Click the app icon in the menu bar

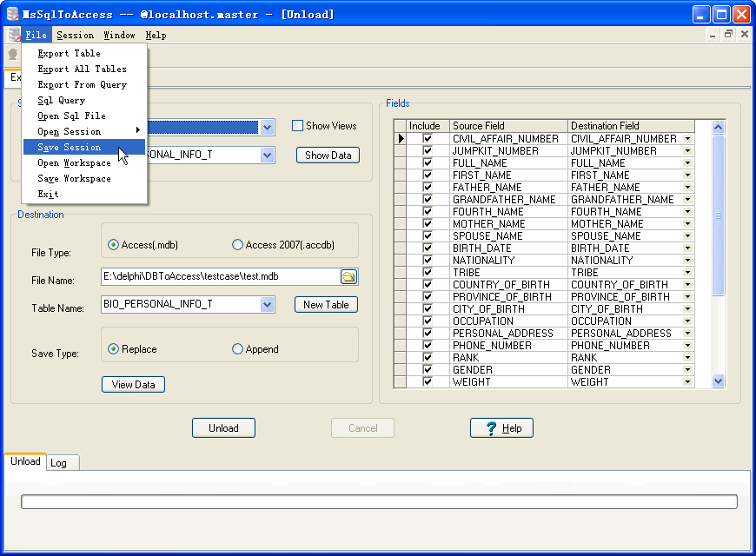click(x=14, y=35)
